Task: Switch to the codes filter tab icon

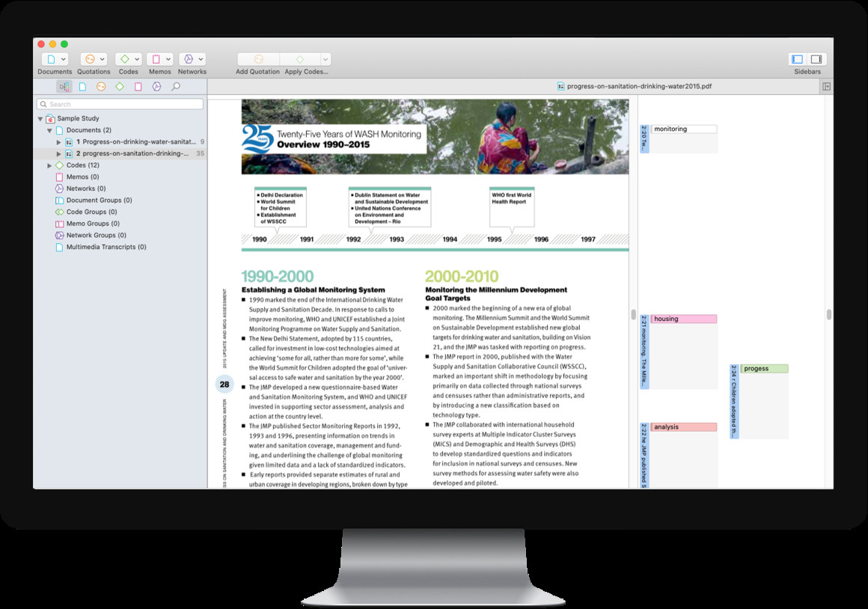Action: point(120,86)
